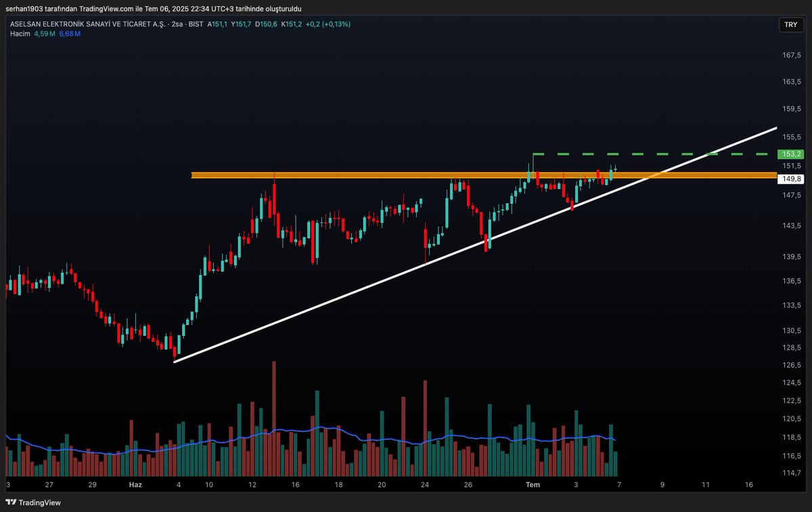812x512 pixels.
Task: Click the 136,5 price axis label
Action: (791, 281)
